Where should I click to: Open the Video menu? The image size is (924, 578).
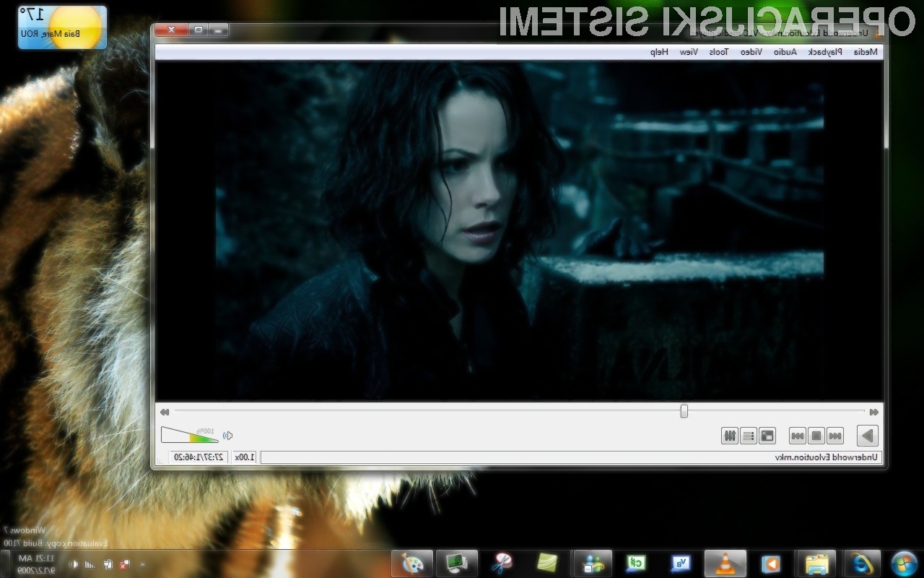[751, 52]
